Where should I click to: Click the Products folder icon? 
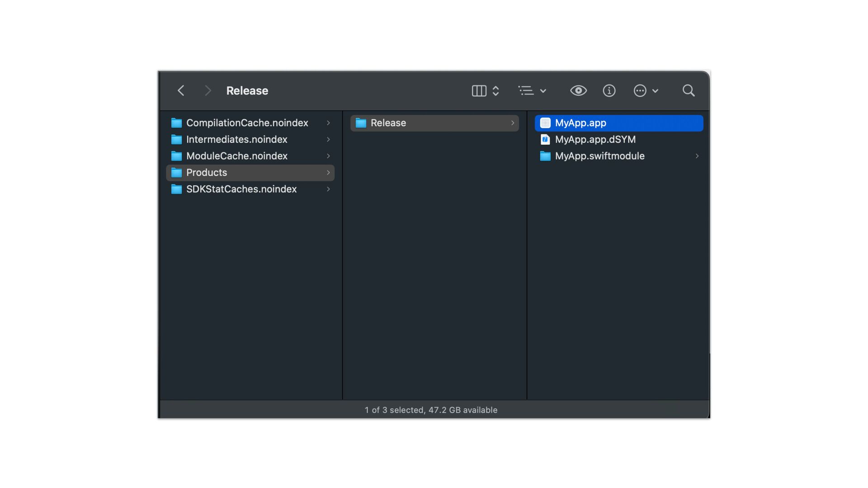pos(176,173)
